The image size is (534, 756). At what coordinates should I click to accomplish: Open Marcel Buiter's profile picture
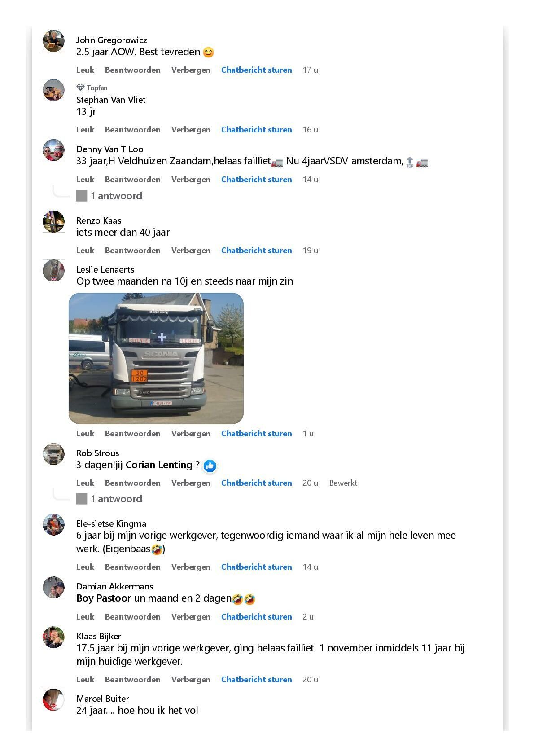coord(53,699)
